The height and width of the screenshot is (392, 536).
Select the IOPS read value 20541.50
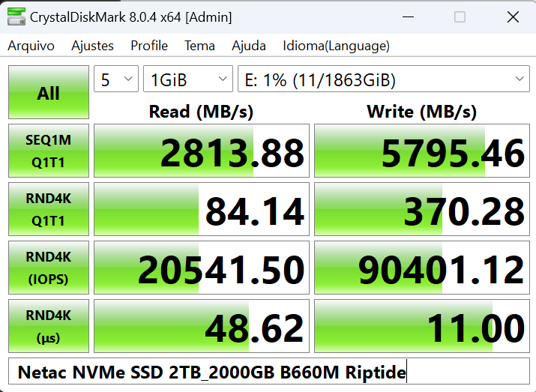coord(202,268)
